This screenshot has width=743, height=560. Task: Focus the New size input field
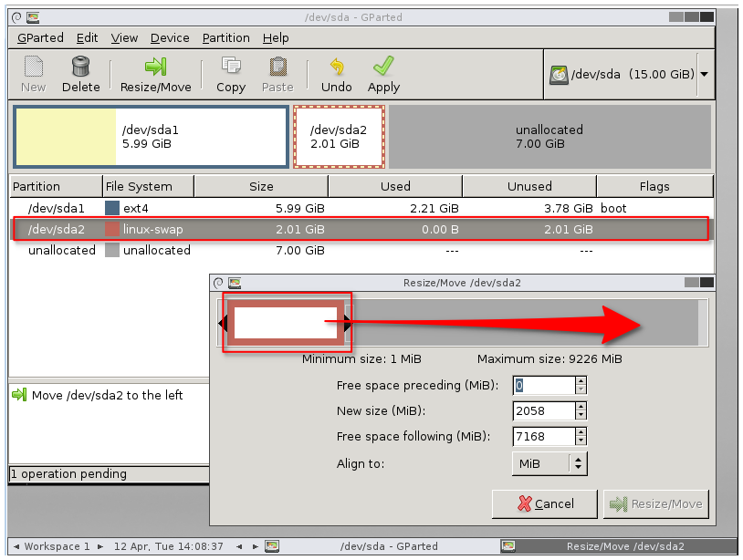pos(544,411)
